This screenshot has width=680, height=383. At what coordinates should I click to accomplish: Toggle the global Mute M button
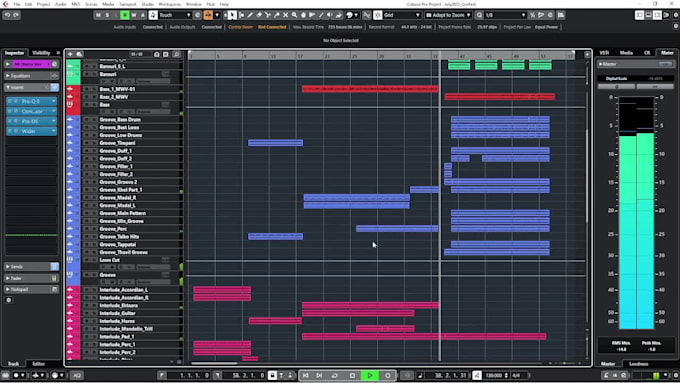(98, 15)
